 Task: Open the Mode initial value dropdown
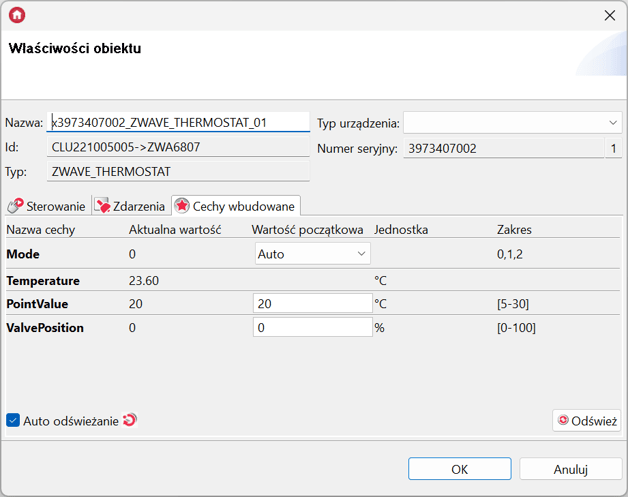pyautogui.click(x=312, y=254)
